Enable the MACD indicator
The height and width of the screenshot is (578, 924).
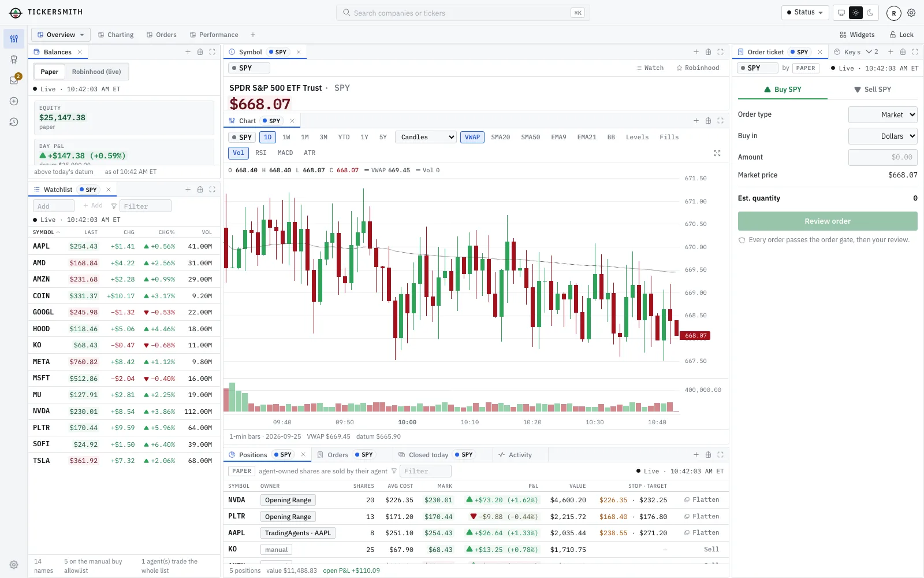point(285,153)
